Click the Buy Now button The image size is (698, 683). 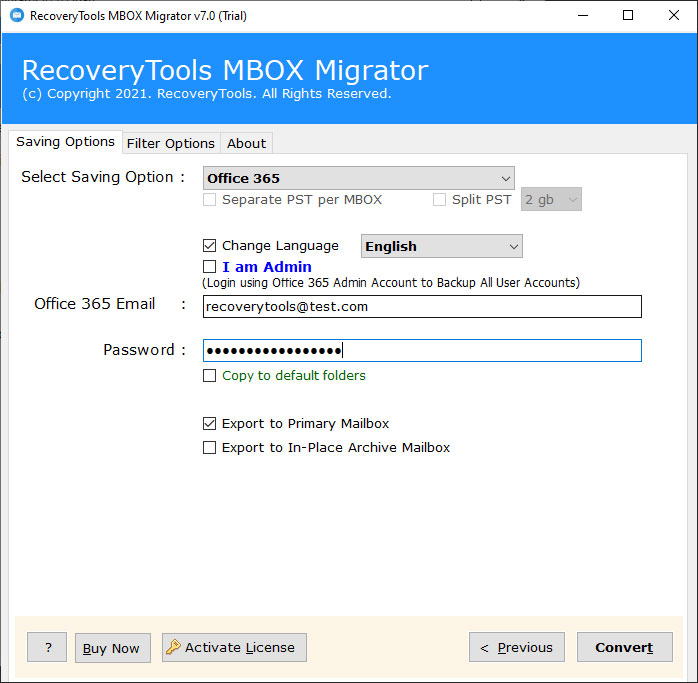[x=113, y=648]
